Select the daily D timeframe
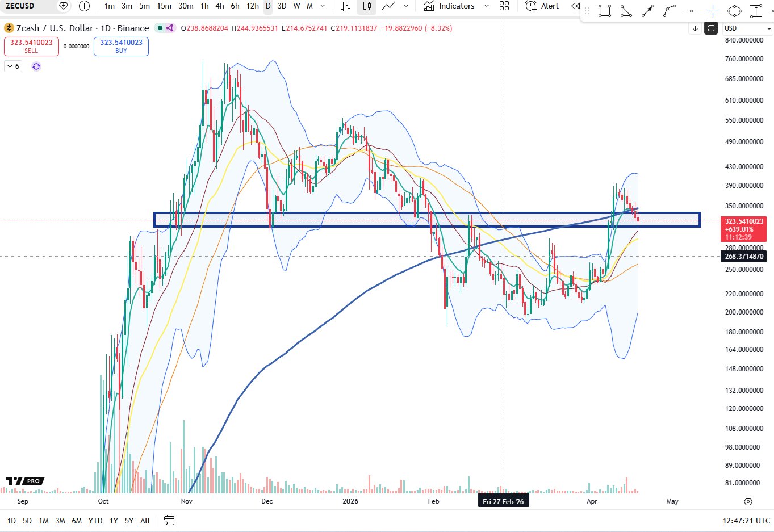This screenshot has width=774, height=532. point(268,6)
